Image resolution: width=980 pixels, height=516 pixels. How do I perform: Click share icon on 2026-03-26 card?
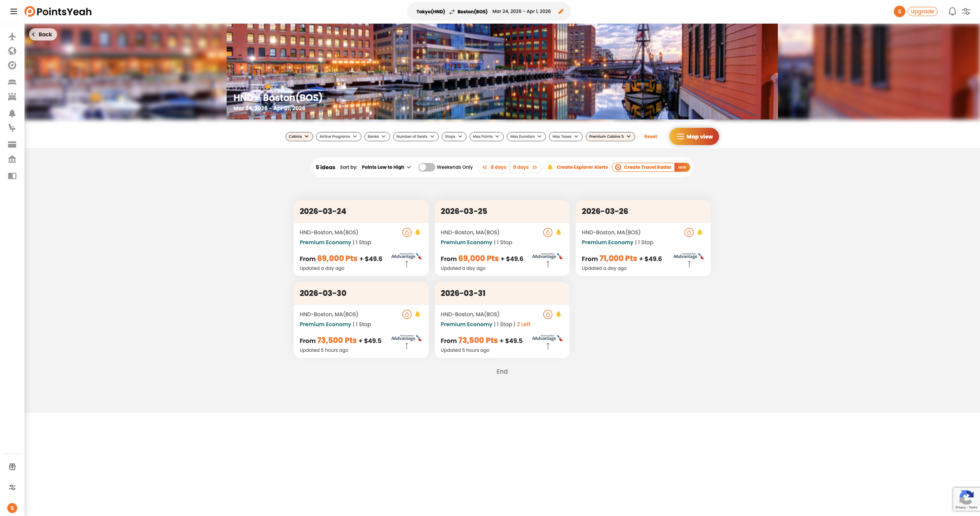(x=689, y=233)
